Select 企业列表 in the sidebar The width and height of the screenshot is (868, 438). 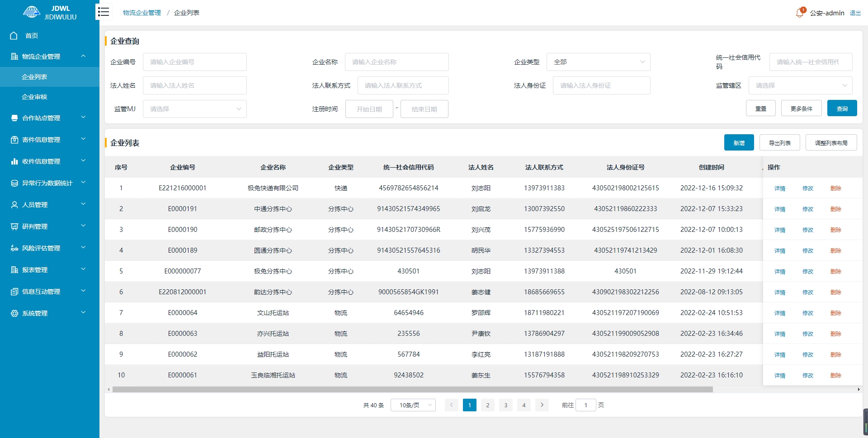coord(50,77)
